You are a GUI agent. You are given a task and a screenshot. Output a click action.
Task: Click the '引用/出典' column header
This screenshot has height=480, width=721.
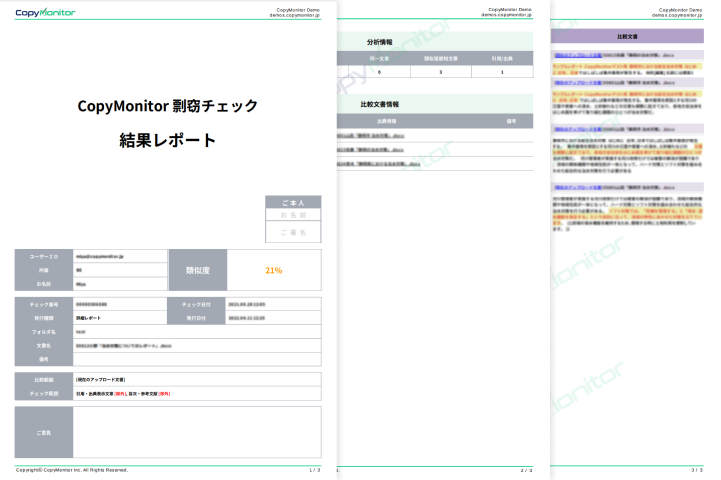502,58
